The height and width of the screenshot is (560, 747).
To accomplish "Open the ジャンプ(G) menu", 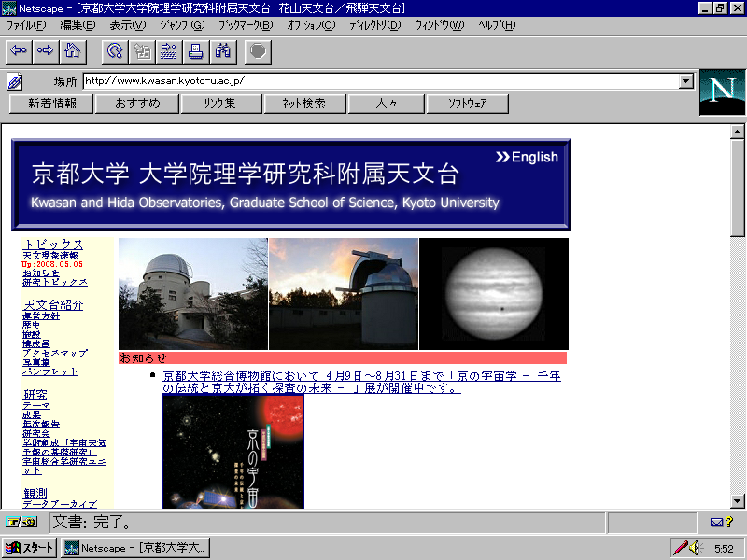I will coord(182,25).
